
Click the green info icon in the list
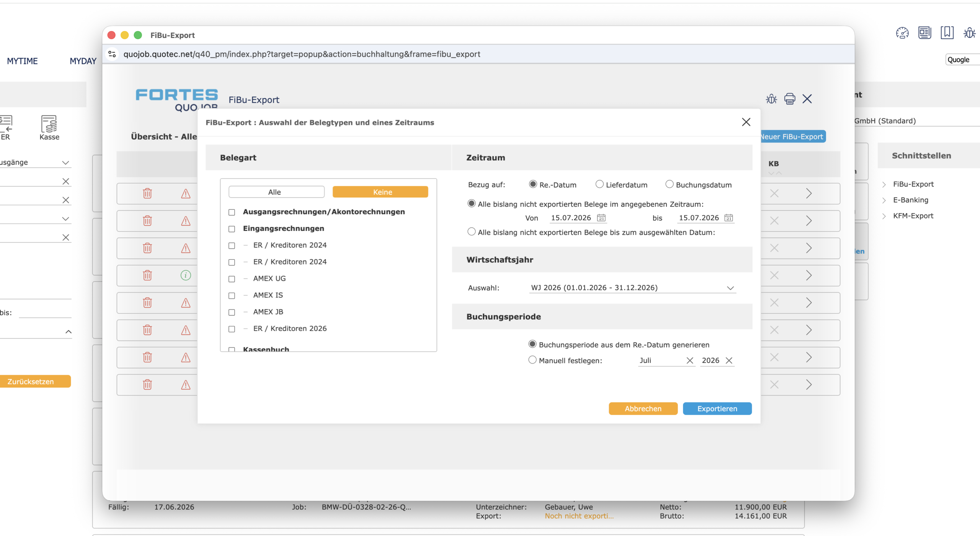186,275
